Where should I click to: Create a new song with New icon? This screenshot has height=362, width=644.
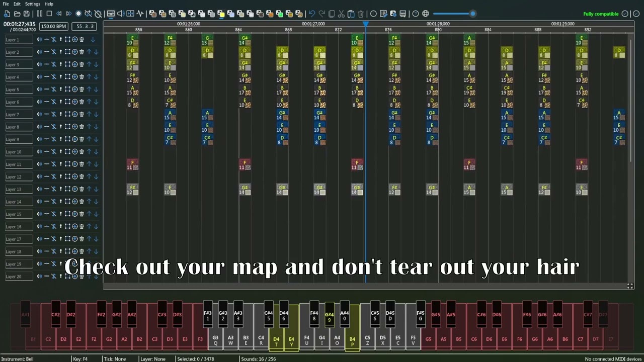(7, 14)
